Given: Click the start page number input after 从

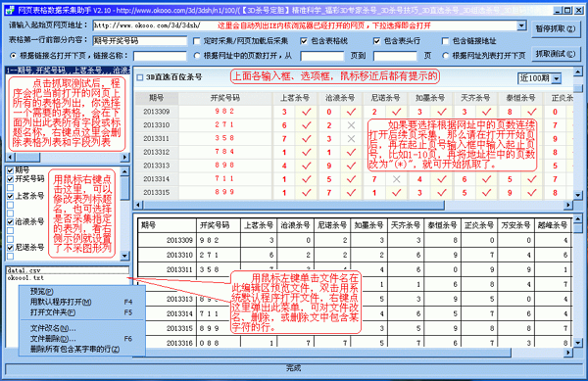Looking at the screenshot, I should click(322, 56).
